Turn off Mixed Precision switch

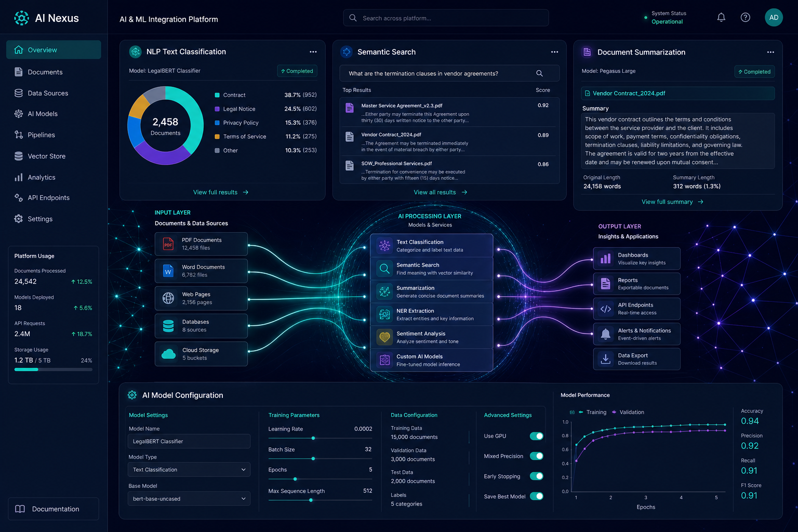[537, 456]
